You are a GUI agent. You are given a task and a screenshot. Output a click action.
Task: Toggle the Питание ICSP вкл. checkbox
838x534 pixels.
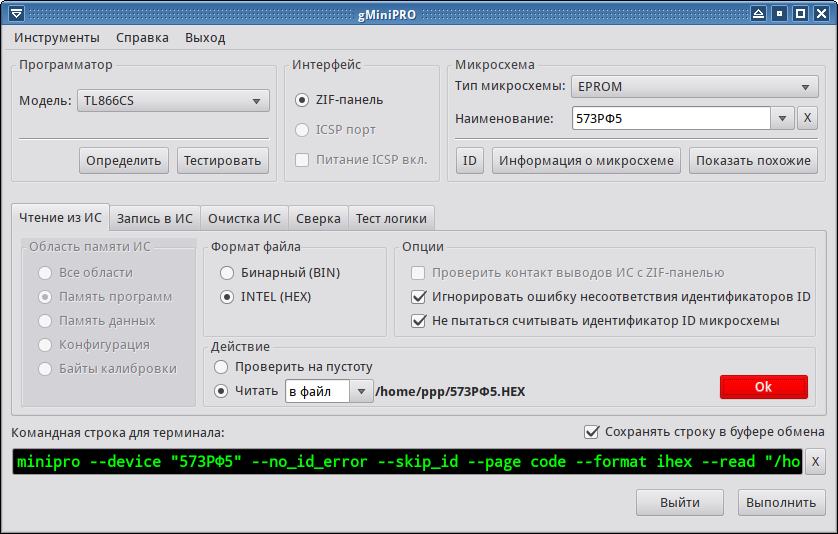(302, 160)
